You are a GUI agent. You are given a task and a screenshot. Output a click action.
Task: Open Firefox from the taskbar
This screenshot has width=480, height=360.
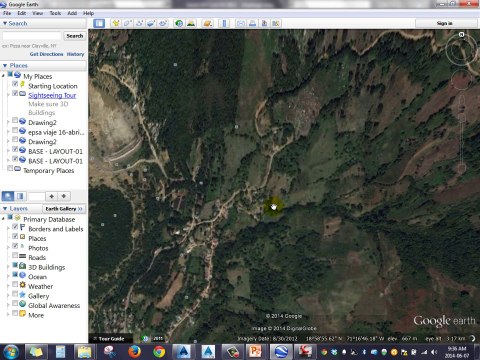[134, 352]
